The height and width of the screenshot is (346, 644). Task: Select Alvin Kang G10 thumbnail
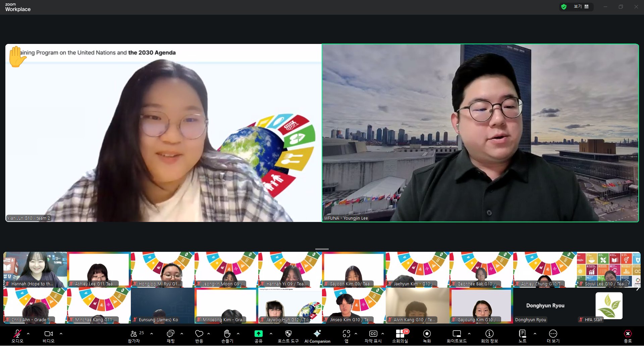[x=418, y=305]
